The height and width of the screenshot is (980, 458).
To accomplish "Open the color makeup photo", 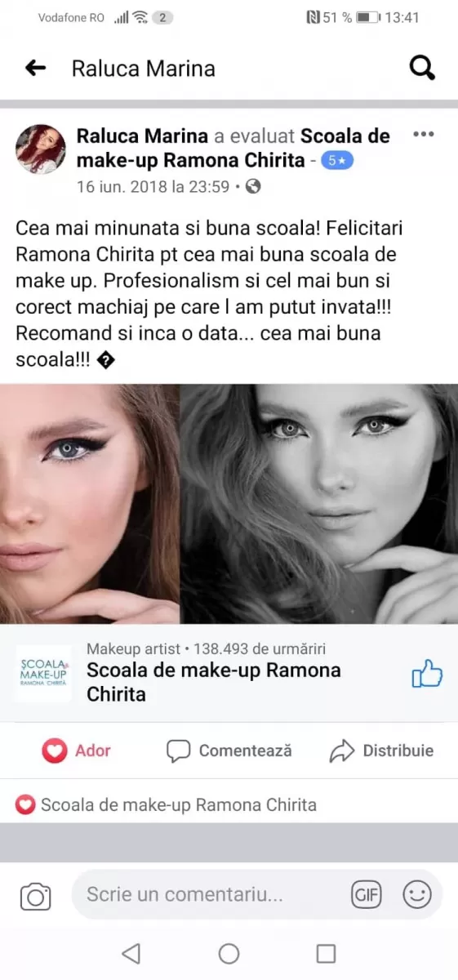I will point(90,504).
